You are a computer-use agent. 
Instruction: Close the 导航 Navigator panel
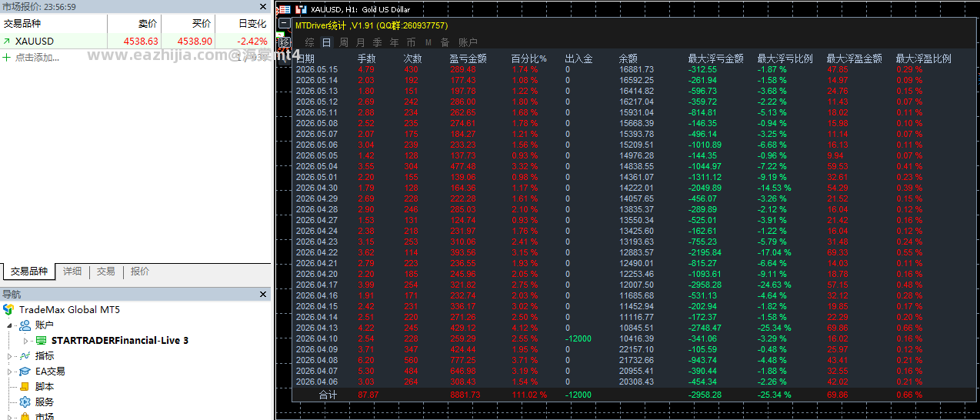coord(265,294)
